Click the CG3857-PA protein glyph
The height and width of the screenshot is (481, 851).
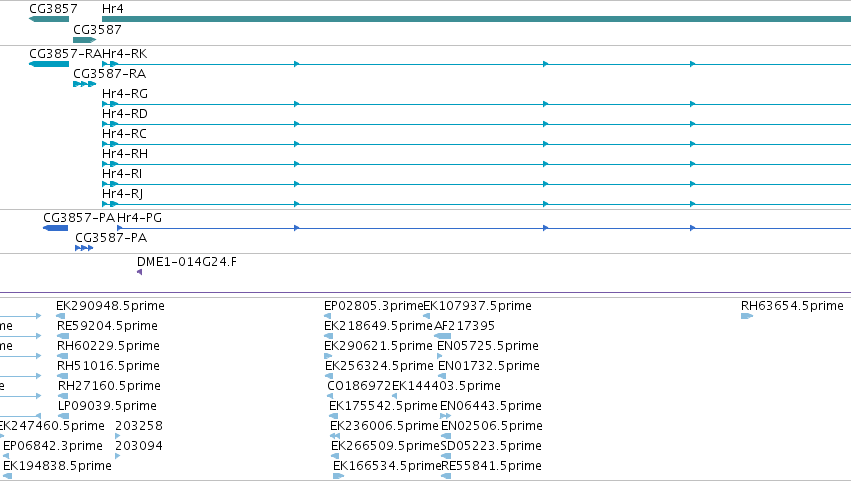pos(55,228)
